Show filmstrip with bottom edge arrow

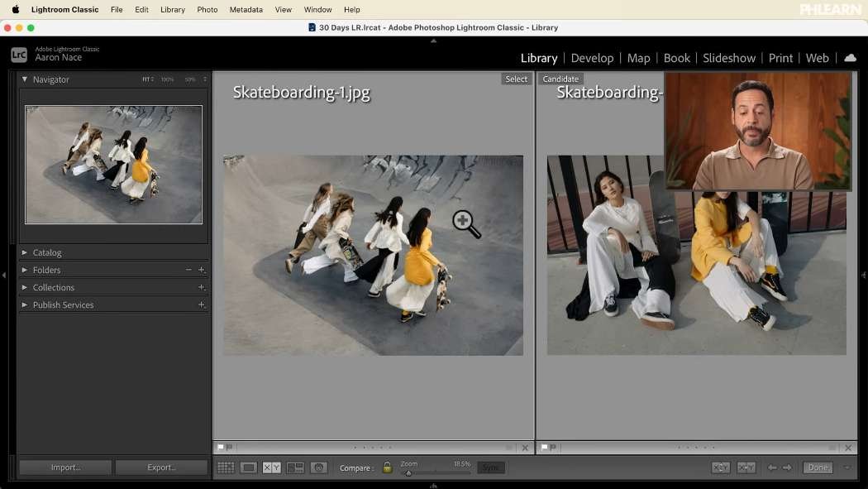click(x=433, y=486)
